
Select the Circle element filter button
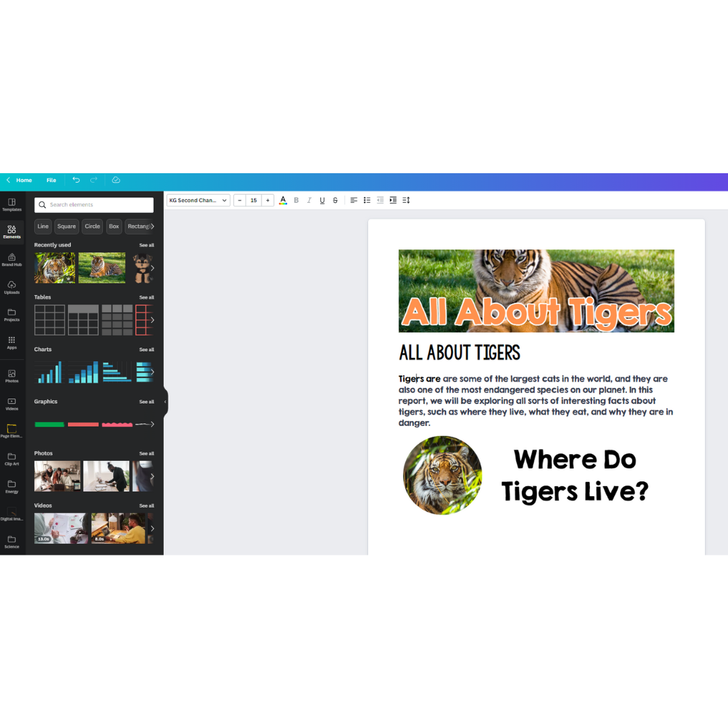click(x=92, y=226)
